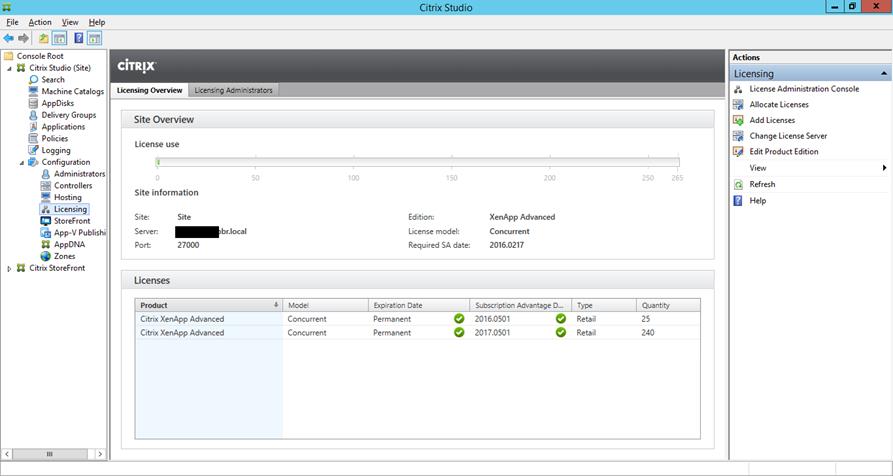Open the Help menu in menu bar

97,22
